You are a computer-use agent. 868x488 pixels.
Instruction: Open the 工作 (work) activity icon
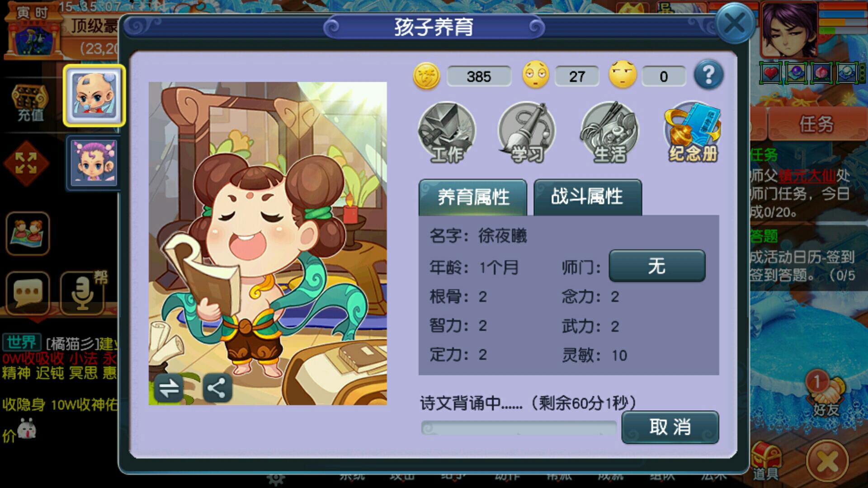click(x=447, y=132)
